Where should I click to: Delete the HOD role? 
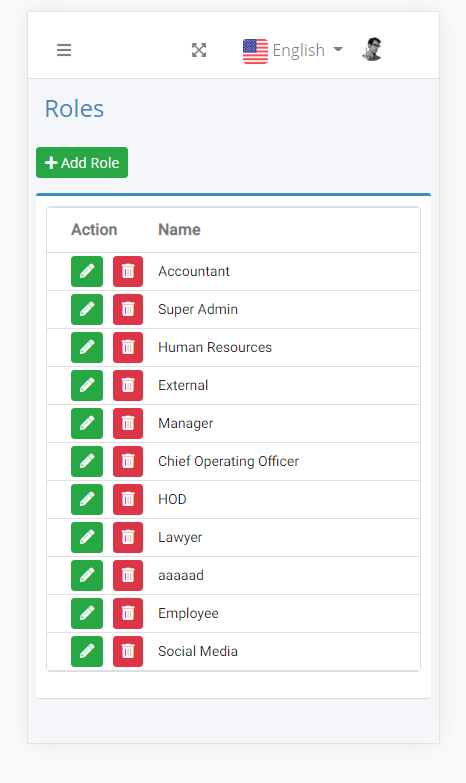click(x=128, y=499)
